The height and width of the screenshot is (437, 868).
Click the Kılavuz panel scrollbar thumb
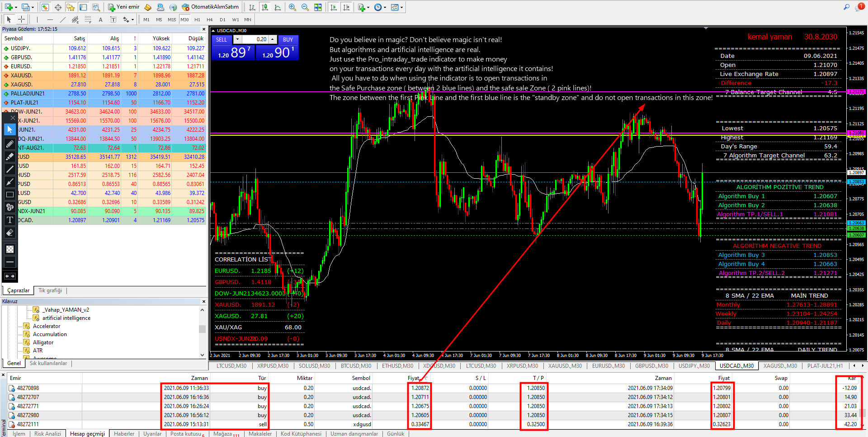202,329
